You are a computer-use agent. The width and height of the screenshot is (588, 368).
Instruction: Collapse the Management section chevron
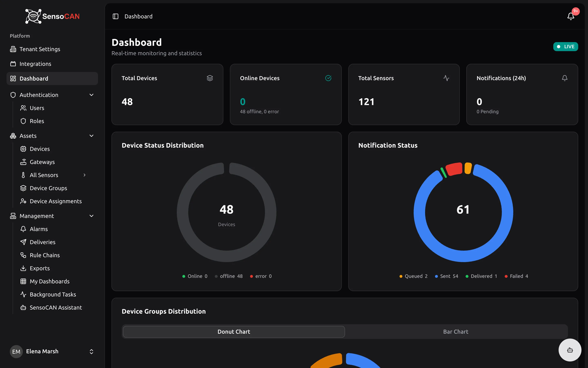coord(91,216)
